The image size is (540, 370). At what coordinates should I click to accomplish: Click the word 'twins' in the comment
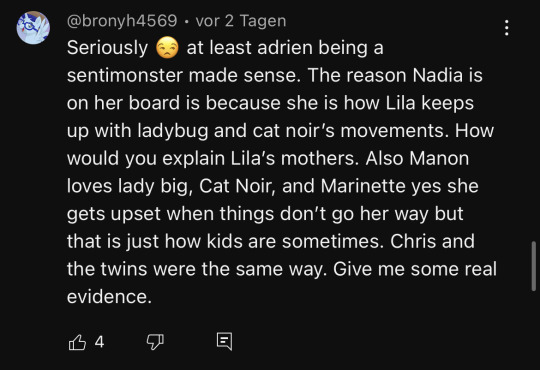(124, 269)
